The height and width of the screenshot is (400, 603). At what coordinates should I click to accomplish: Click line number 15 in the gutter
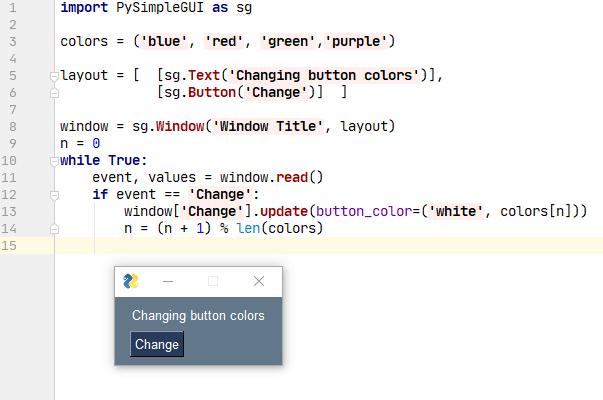[x=9, y=245]
